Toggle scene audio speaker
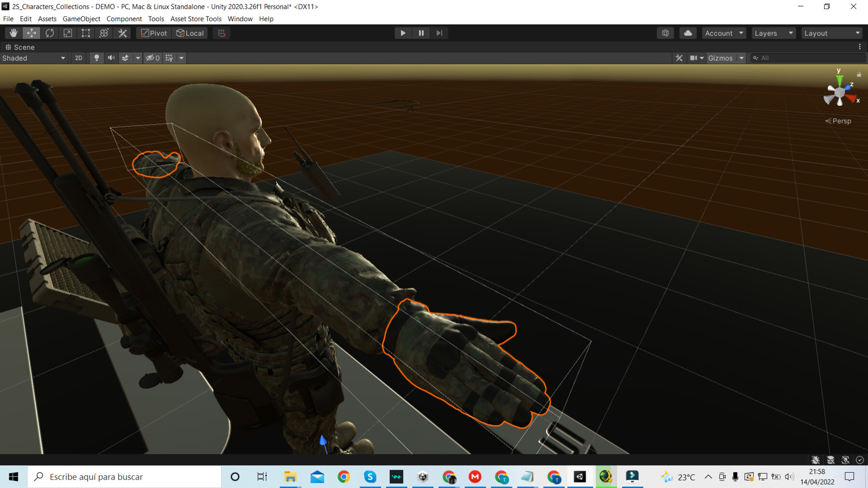Screen dimensions: 868x488 tap(111, 58)
